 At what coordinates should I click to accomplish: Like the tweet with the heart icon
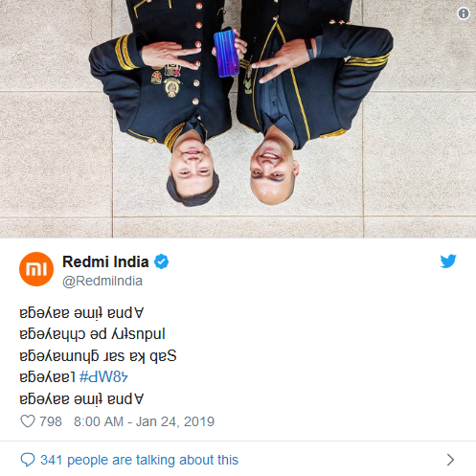click(x=28, y=421)
